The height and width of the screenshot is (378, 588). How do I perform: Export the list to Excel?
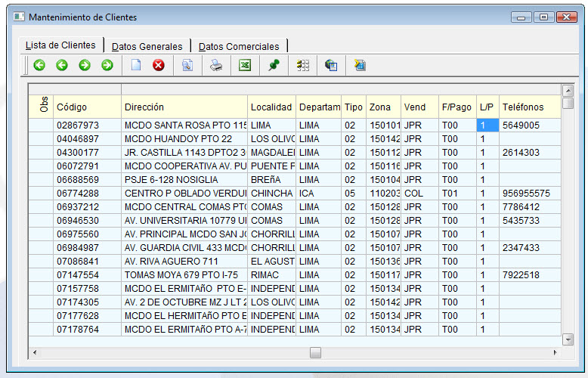click(x=245, y=66)
